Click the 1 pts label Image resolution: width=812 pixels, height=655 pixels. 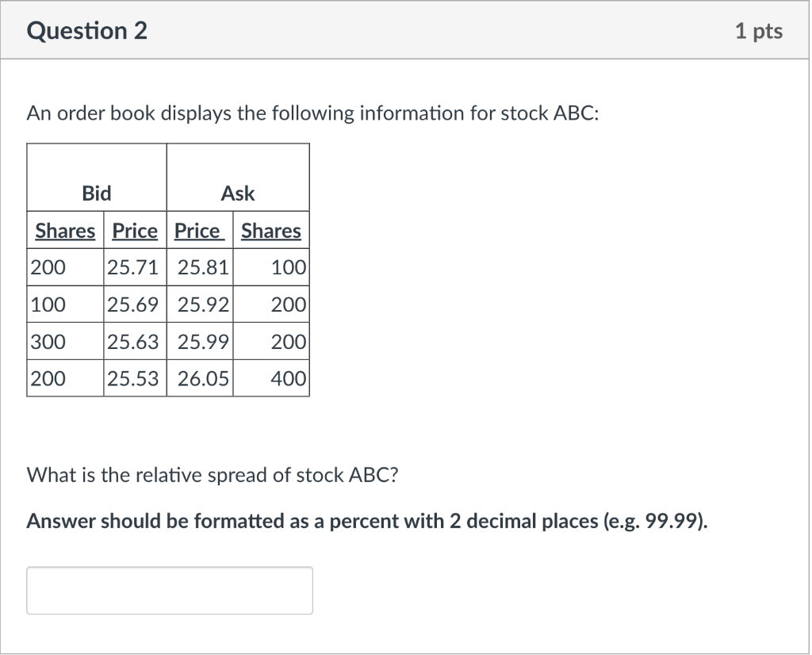coord(759,31)
